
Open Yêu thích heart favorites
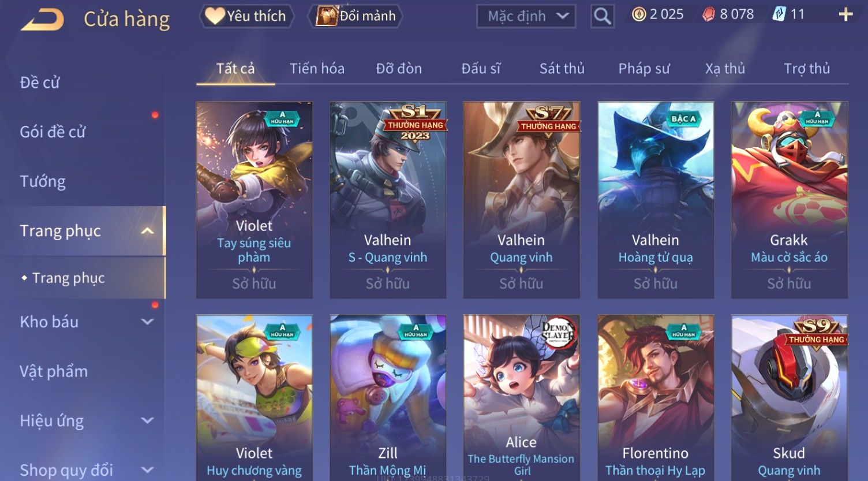pos(246,16)
